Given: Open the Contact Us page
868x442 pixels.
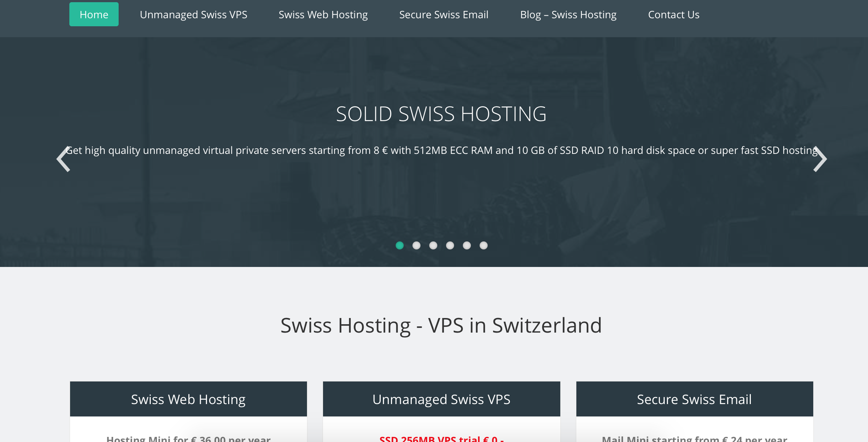Looking at the screenshot, I should pos(673,15).
